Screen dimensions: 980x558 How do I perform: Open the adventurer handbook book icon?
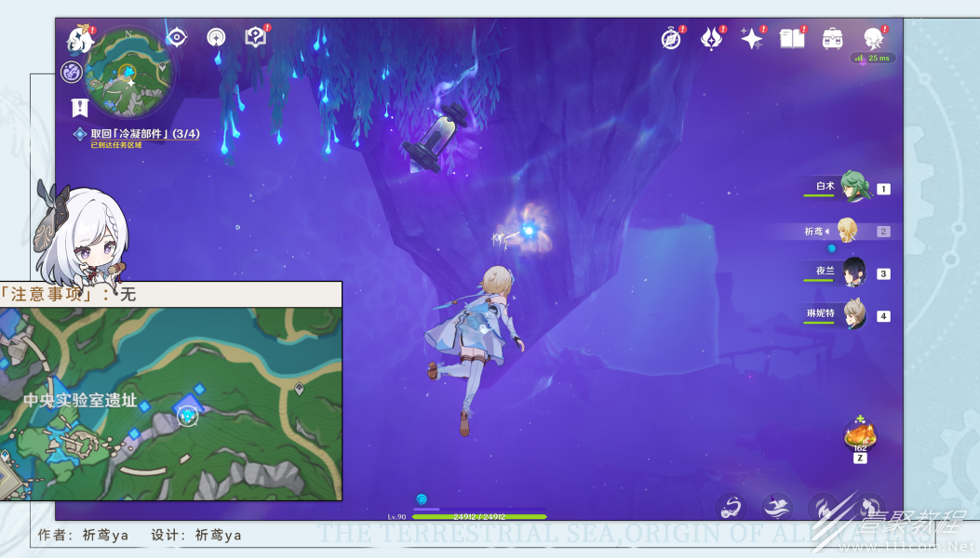pyautogui.click(x=792, y=39)
